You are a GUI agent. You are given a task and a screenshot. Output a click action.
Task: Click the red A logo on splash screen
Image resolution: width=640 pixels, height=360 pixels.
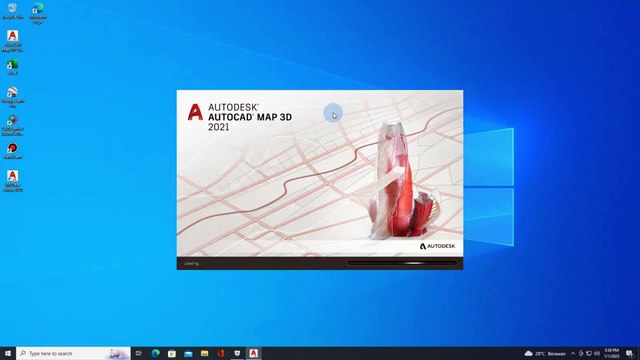point(195,112)
